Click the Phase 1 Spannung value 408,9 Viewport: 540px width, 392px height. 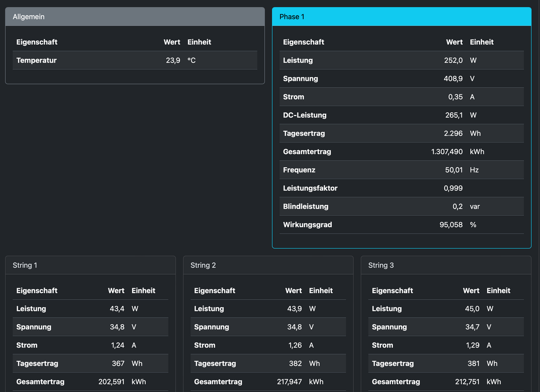pyautogui.click(x=453, y=79)
